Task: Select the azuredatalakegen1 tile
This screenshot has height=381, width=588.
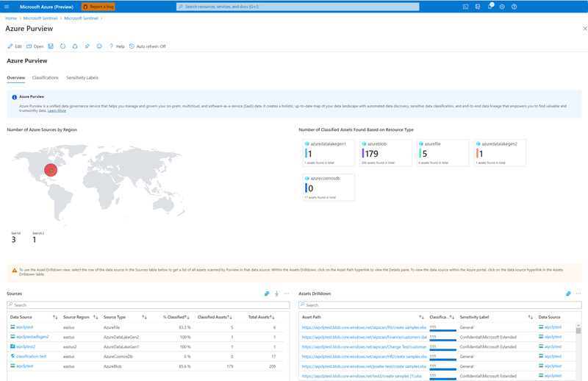Action: click(x=329, y=153)
